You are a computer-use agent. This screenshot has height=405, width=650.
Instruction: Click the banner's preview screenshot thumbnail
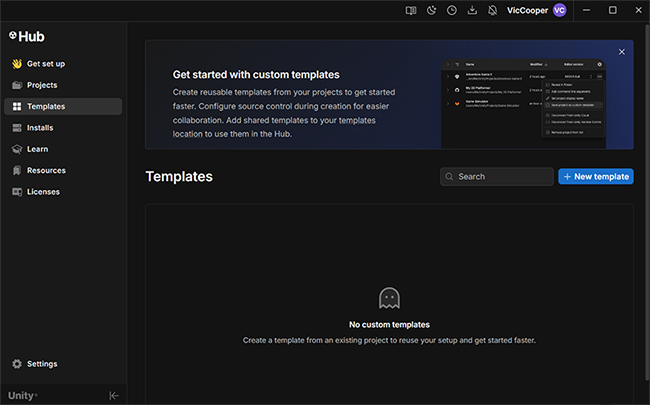pyautogui.click(x=524, y=104)
